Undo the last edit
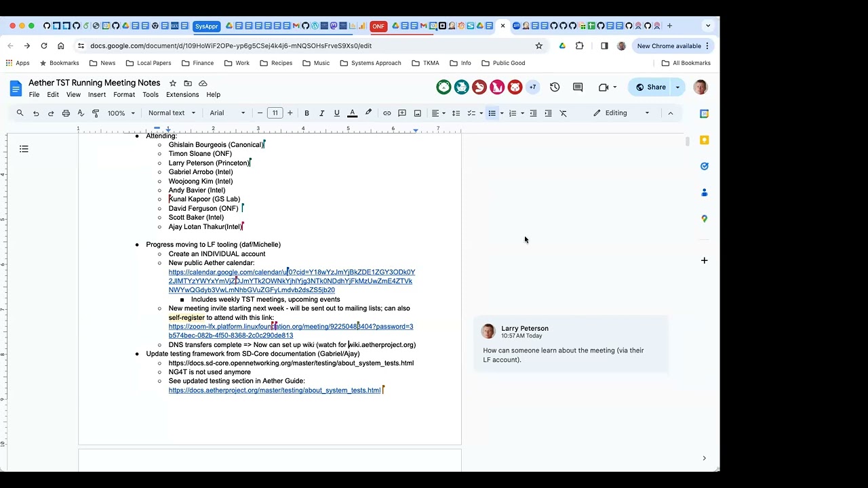Screen dimensions: 868x488 36,113
